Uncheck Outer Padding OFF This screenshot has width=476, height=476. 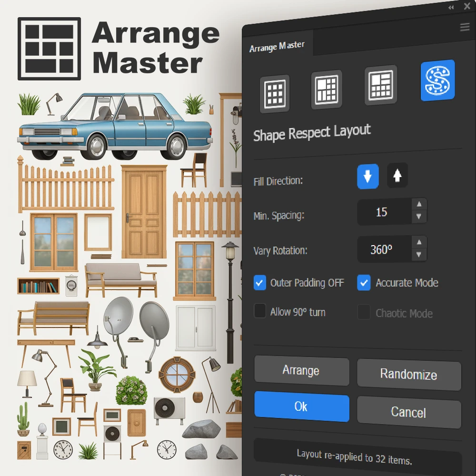[x=259, y=283]
